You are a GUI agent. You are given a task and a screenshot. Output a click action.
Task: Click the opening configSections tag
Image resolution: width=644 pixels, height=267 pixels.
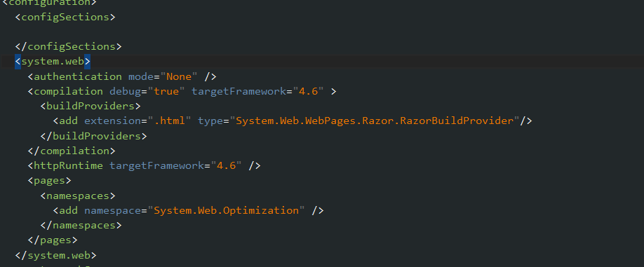pyautogui.click(x=65, y=18)
